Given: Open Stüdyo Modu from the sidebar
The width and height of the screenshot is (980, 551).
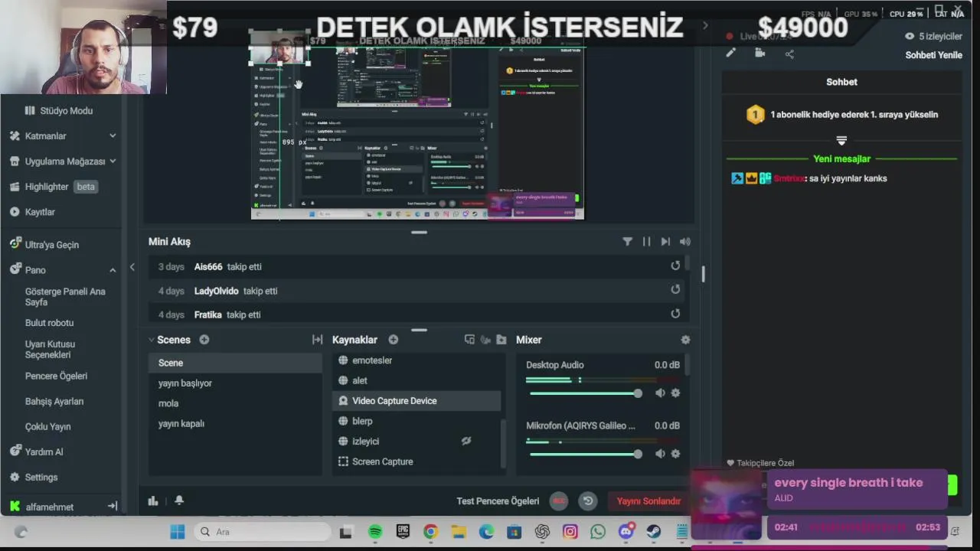Looking at the screenshot, I should (x=59, y=111).
